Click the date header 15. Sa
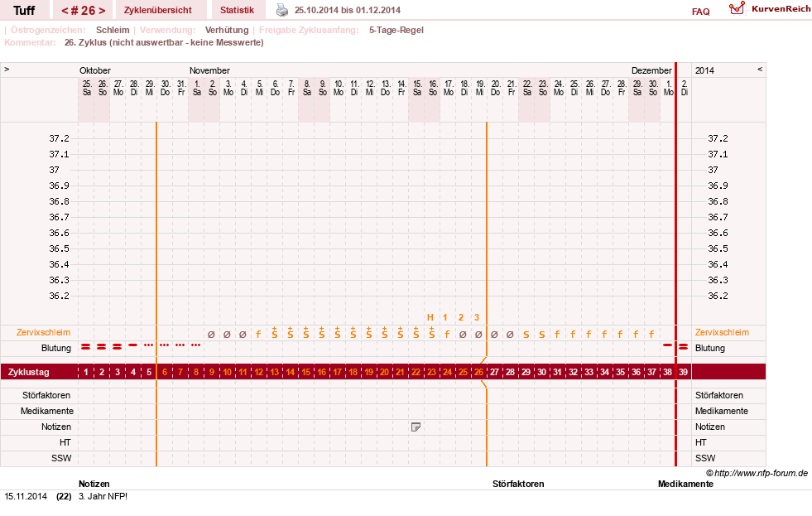The image size is (812, 516). pos(417,88)
